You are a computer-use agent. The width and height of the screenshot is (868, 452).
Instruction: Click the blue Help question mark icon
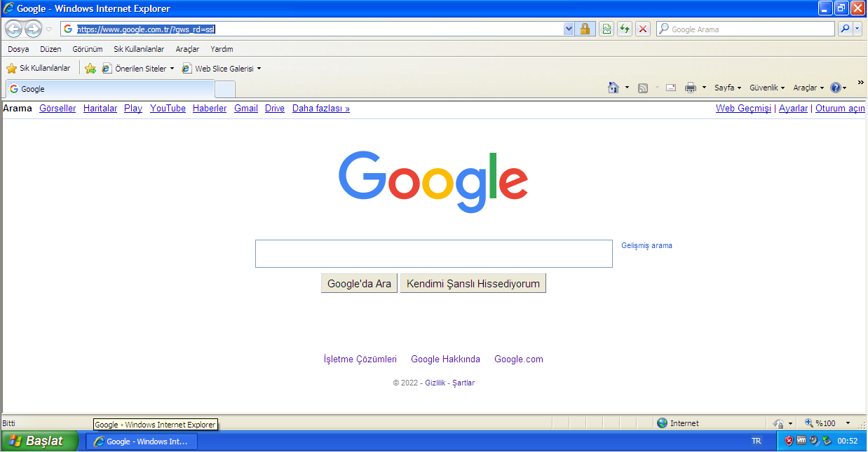tap(835, 88)
